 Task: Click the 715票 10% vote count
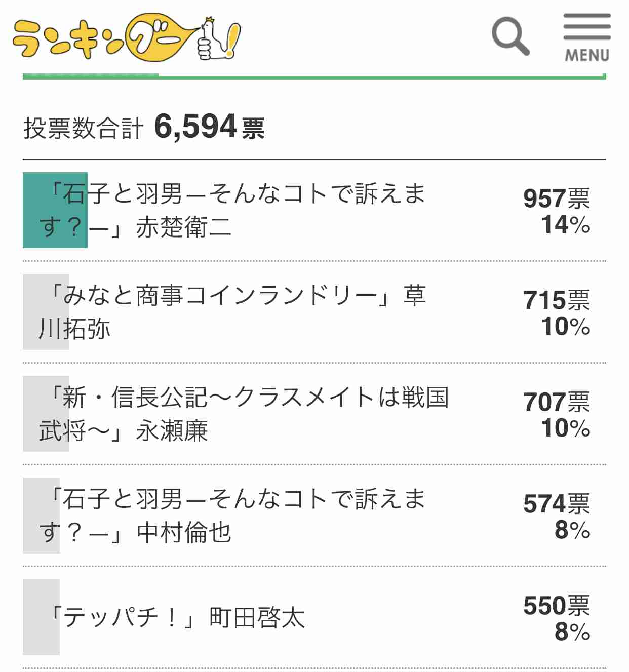click(x=557, y=313)
